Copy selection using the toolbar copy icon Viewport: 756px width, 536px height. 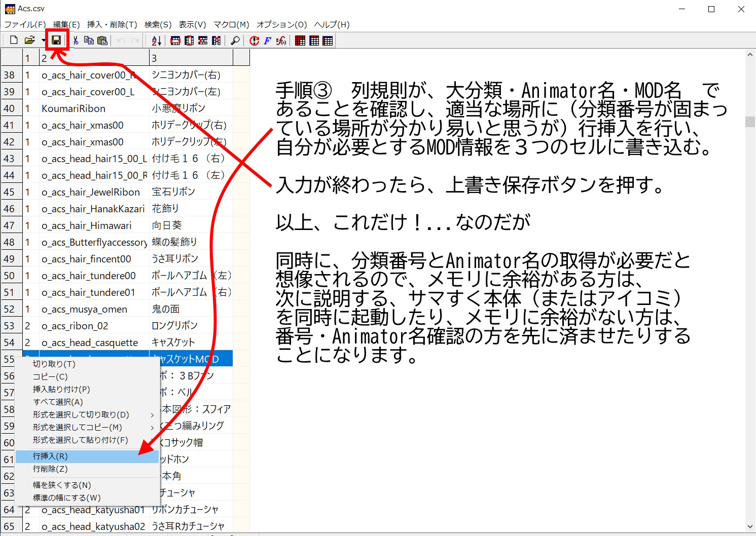pyautogui.click(x=89, y=41)
